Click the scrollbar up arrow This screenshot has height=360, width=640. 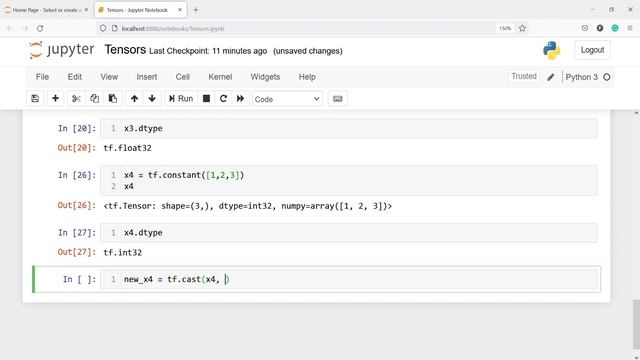click(x=636, y=113)
